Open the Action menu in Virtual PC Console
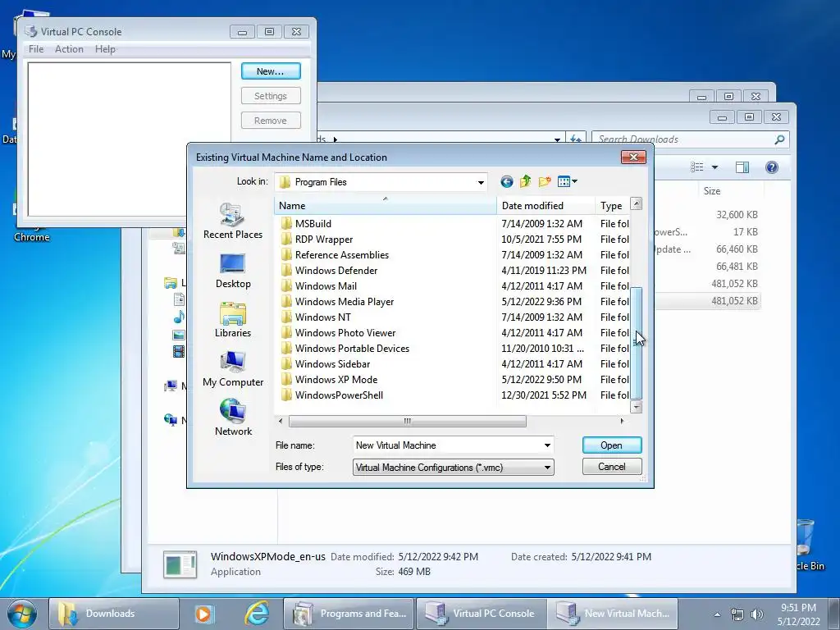The image size is (840, 630). point(69,48)
